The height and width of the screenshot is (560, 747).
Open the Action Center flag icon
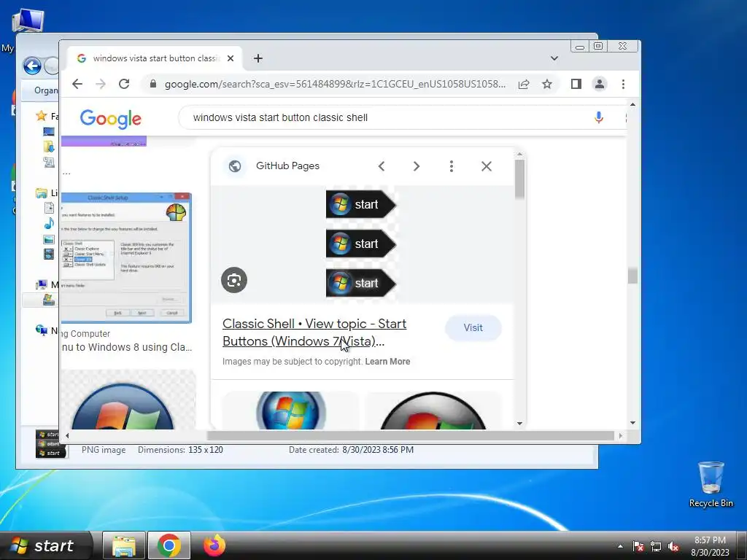pos(638,547)
